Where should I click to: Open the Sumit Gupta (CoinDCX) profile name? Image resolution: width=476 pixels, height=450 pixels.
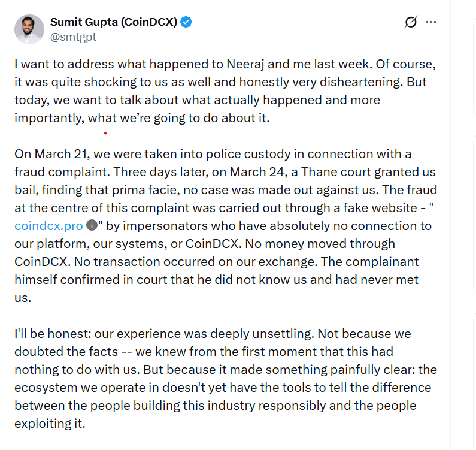[x=114, y=23]
